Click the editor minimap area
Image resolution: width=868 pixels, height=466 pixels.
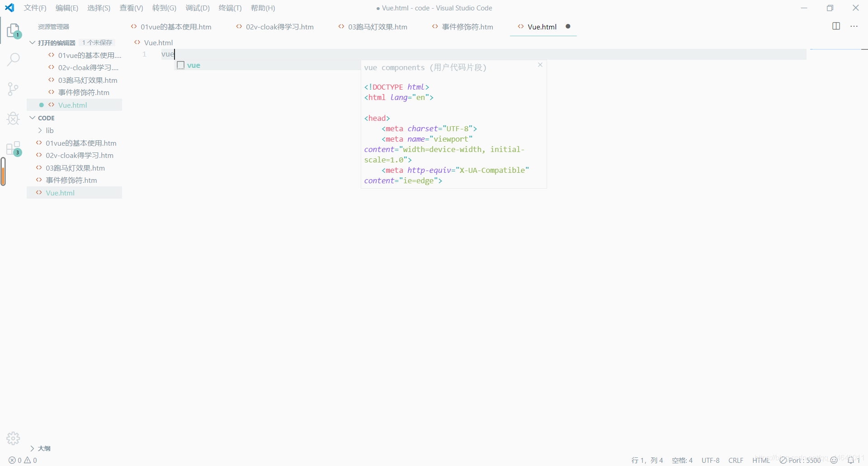[836, 49]
